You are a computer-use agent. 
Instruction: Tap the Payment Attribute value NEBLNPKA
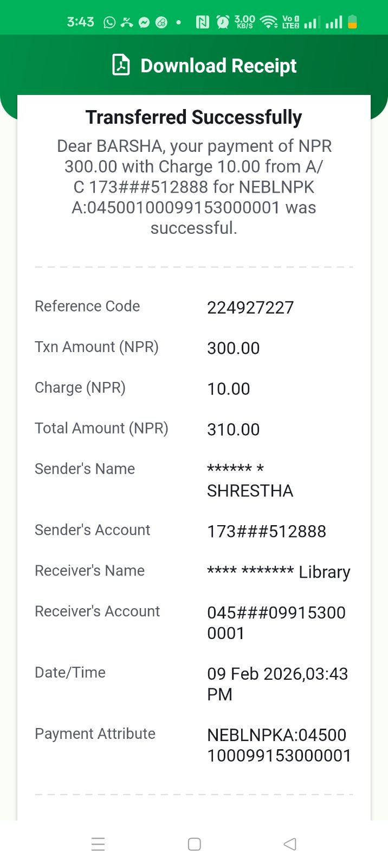[279, 745]
